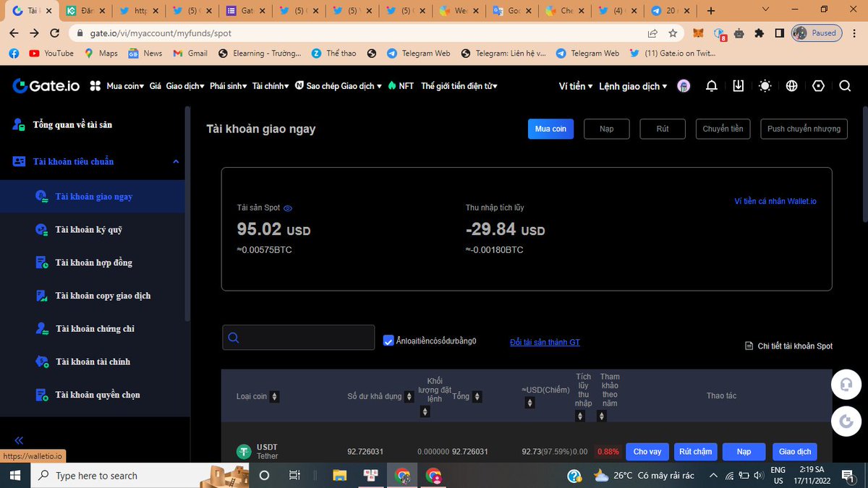
Task: Click the Gate floating round icon below headset
Action: [846, 421]
